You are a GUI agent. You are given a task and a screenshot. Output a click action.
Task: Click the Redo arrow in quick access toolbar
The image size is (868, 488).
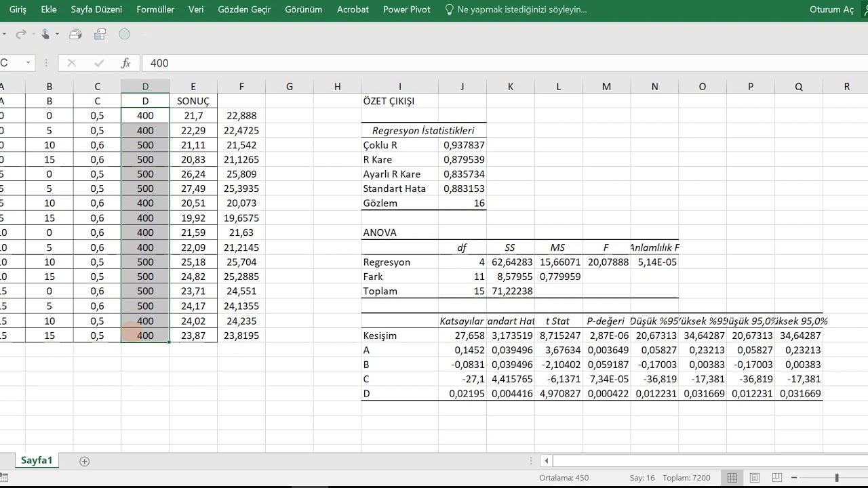coord(20,34)
